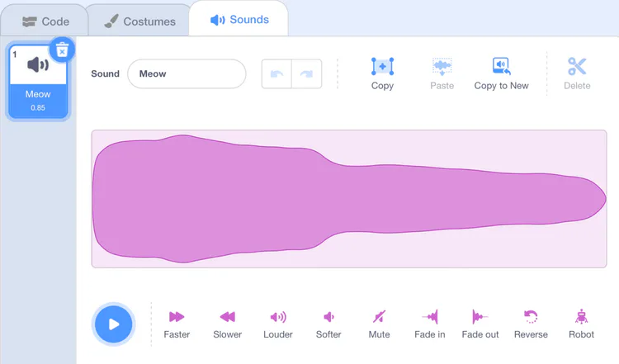Click the undo arrow button
This screenshot has height=364, width=619.
tap(276, 73)
